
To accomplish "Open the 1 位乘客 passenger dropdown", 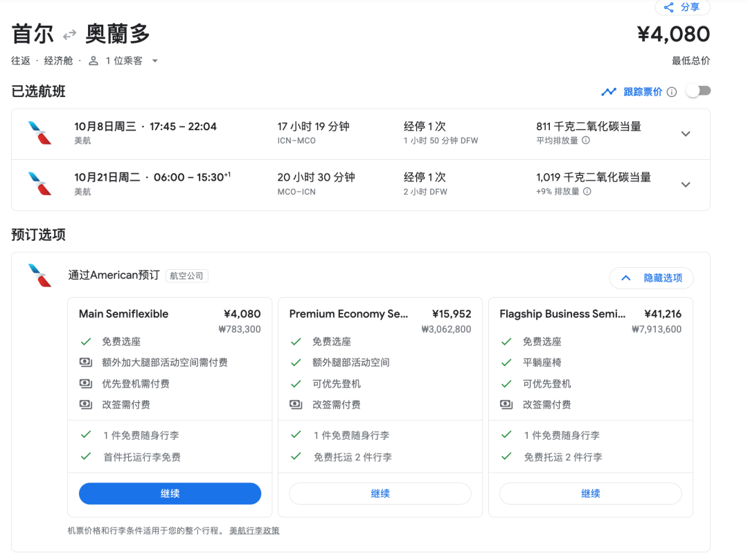I will click(154, 61).
